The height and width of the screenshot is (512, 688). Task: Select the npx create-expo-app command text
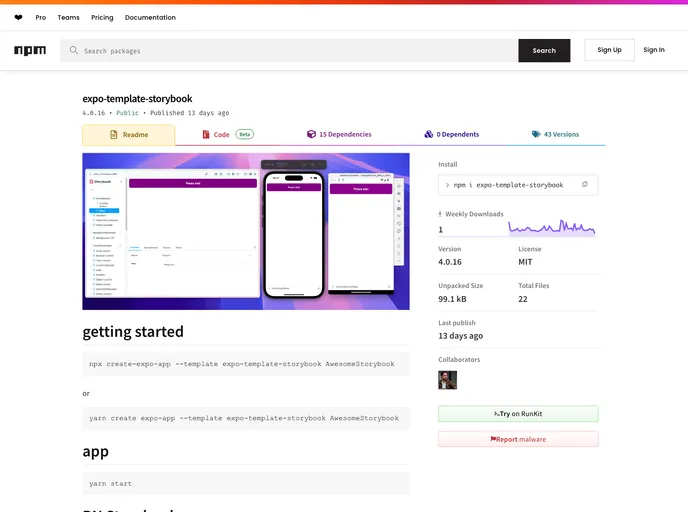(242, 364)
